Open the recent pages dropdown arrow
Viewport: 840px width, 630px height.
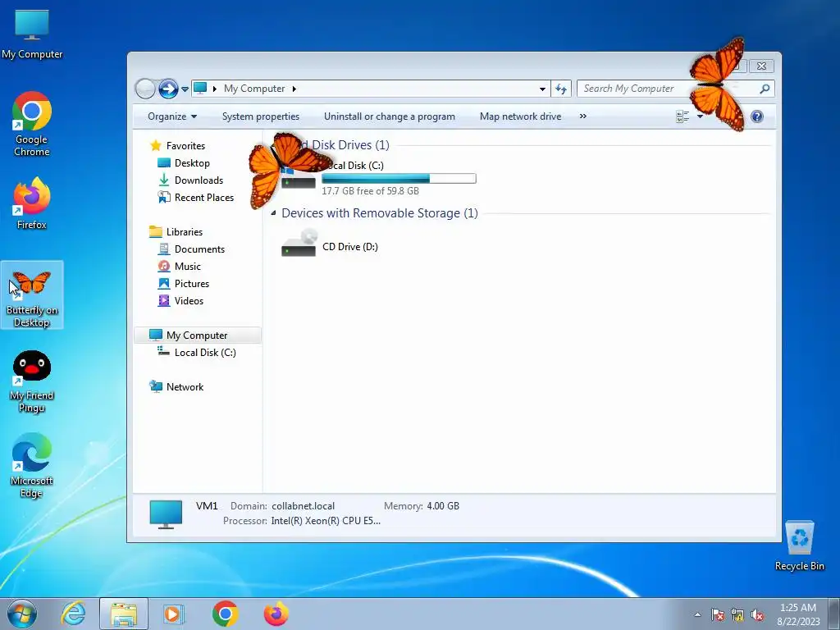185,89
